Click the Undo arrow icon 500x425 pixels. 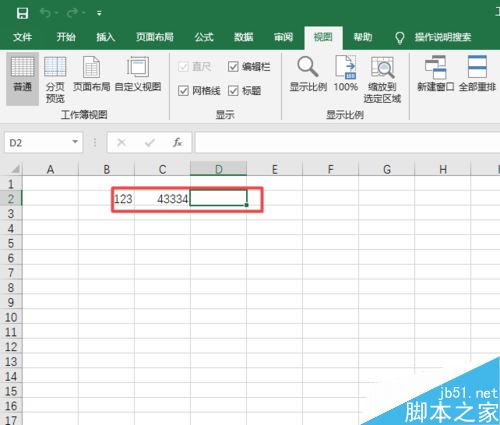click(x=46, y=13)
